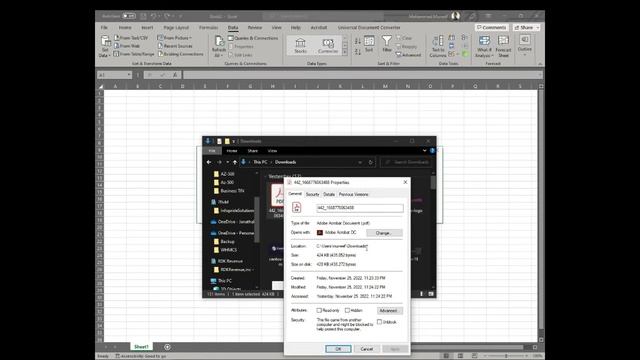Cancel the Properties dialog
This screenshot has height=360, width=640.
click(x=367, y=349)
